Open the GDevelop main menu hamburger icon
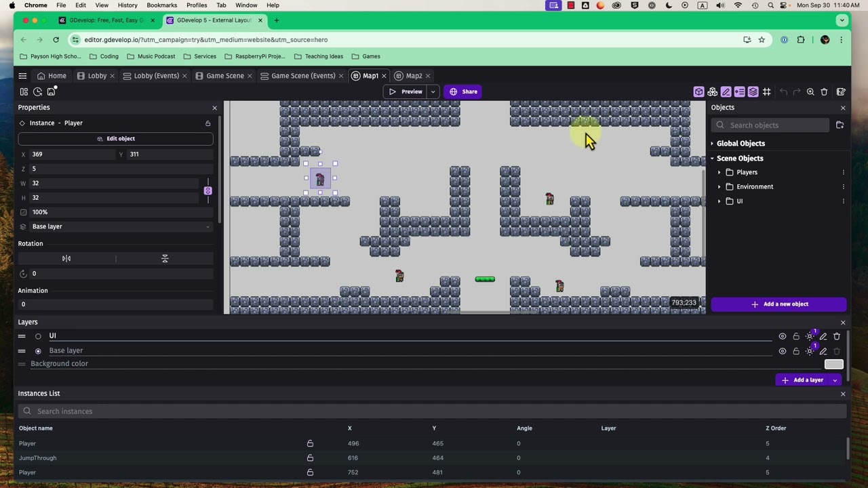 coord(22,76)
